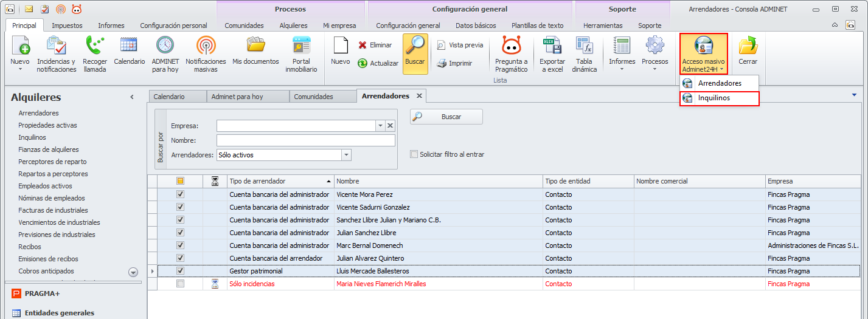The image size is (868, 319).
Task: Expand the Arrendadores Sólo activos dropdown
Action: pyautogui.click(x=346, y=155)
